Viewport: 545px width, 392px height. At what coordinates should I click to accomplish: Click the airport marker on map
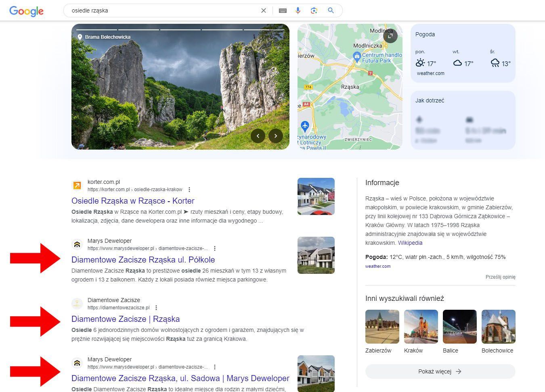click(305, 127)
